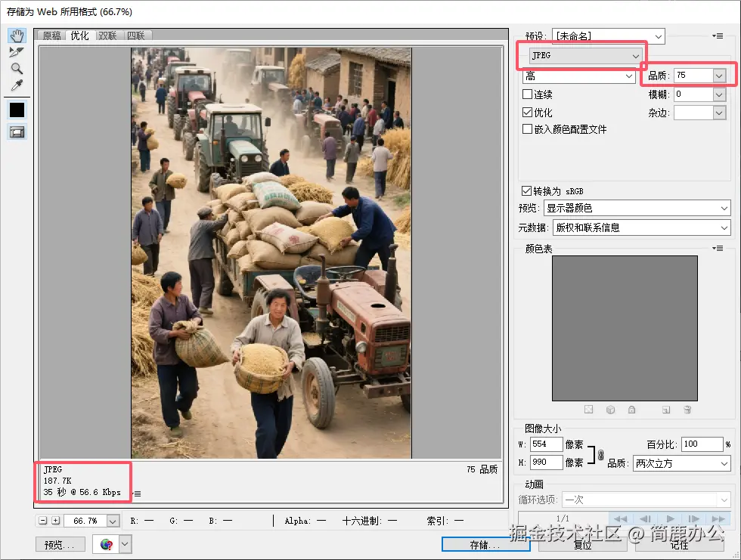Click the play animation button
741x560 pixels.
[670, 519]
